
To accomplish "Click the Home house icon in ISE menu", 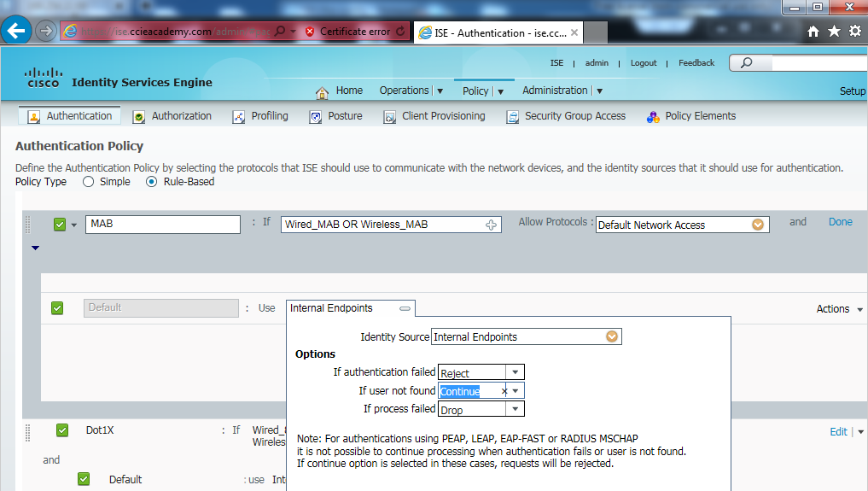I will click(322, 92).
